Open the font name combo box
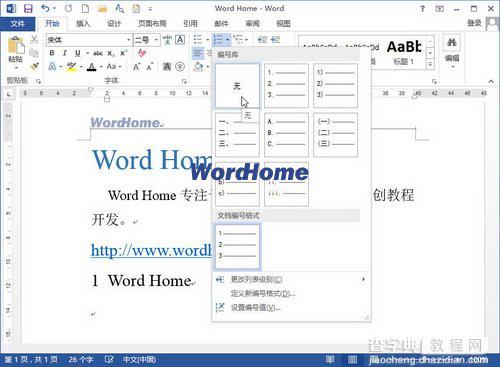 (89, 40)
